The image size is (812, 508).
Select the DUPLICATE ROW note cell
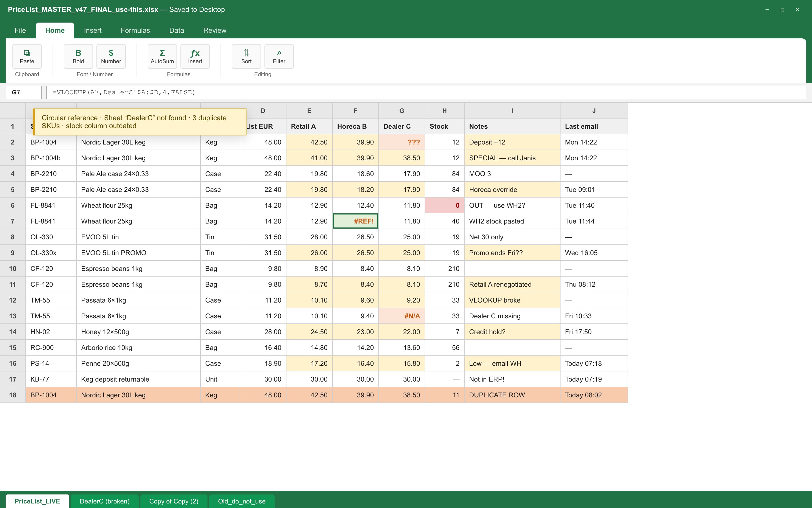pos(512,395)
